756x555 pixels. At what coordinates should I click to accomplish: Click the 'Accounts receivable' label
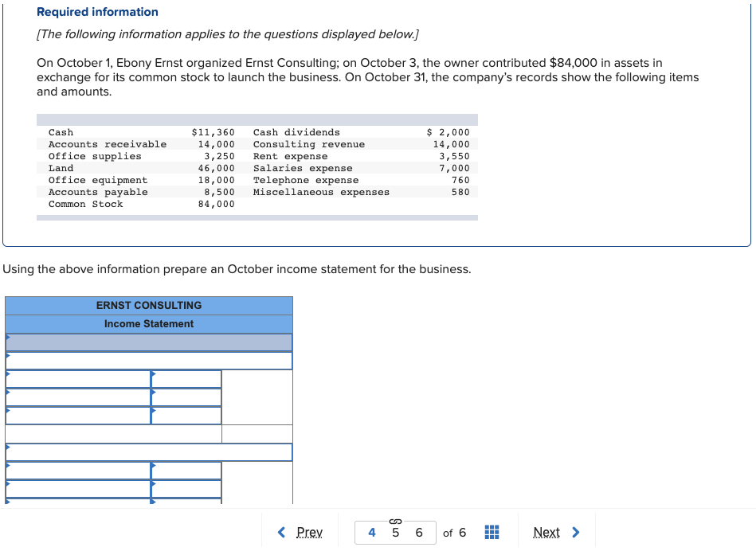[108, 144]
